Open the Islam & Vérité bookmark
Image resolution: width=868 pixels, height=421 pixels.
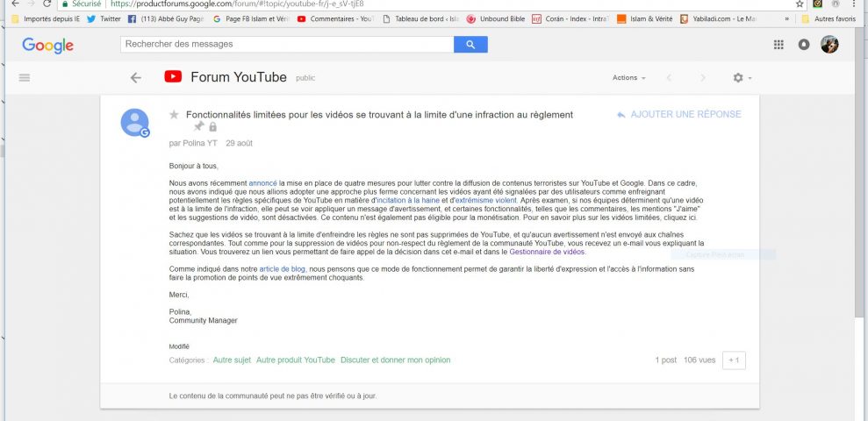pyautogui.click(x=645, y=18)
